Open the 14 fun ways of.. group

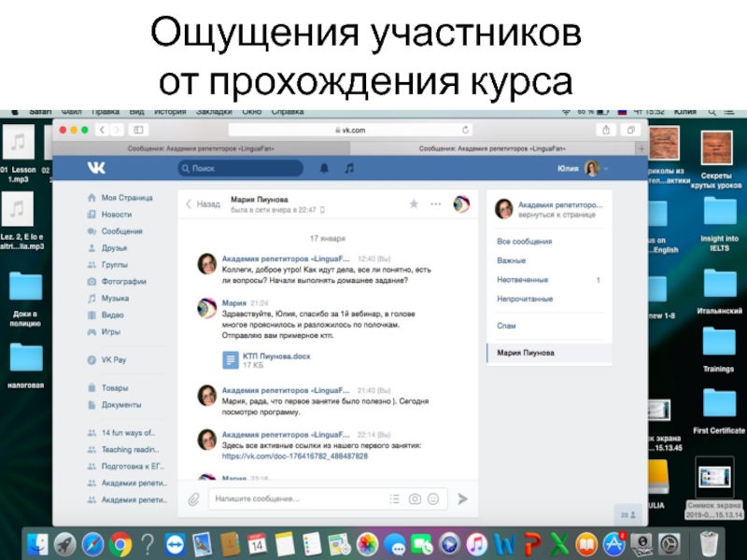pyautogui.click(x=121, y=433)
